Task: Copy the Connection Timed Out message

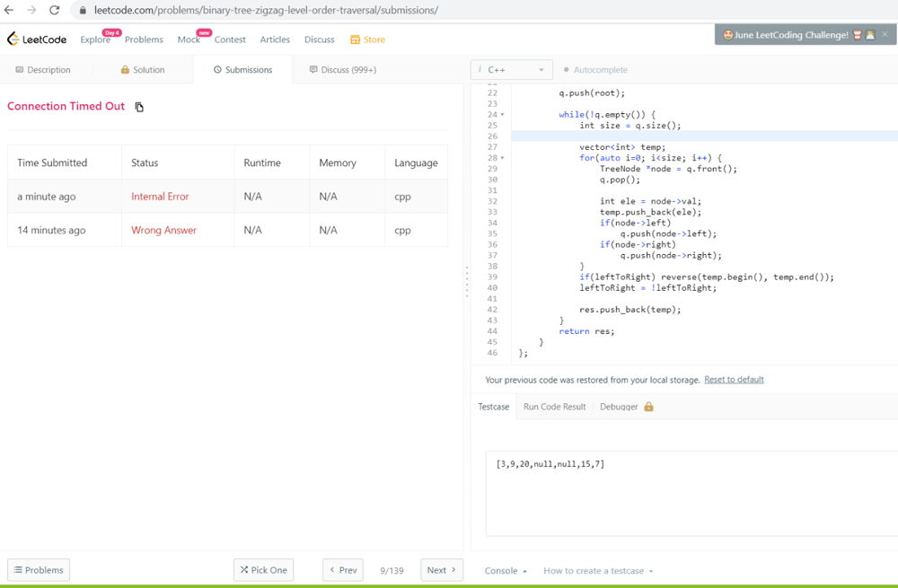Action: click(139, 107)
